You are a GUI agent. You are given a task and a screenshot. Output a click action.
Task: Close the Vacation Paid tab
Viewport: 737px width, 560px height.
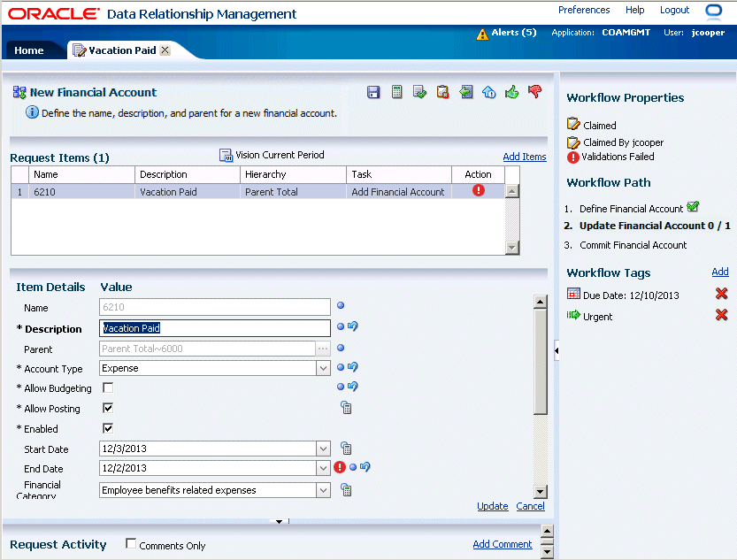coord(165,50)
